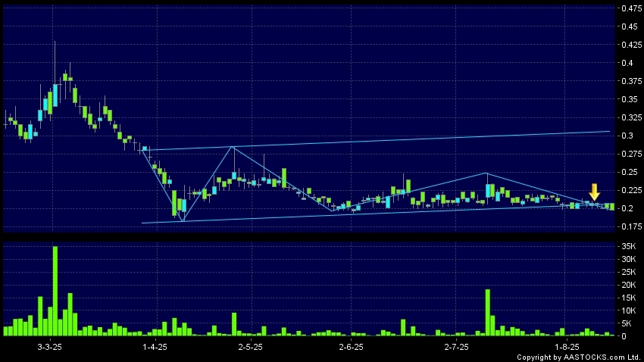644x362 pixels.
Task: Click the 10K volume axis label
Action: coord(629,311)
